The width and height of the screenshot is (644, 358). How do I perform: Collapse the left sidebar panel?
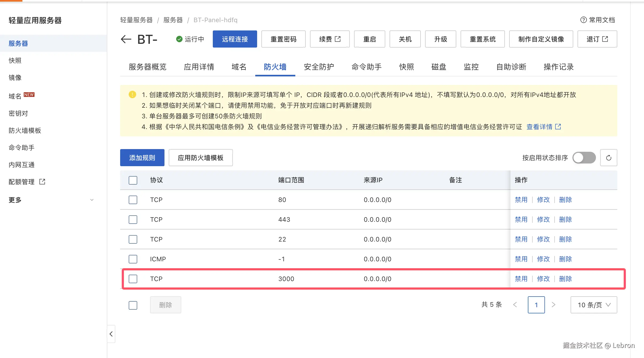click(111, 334)
